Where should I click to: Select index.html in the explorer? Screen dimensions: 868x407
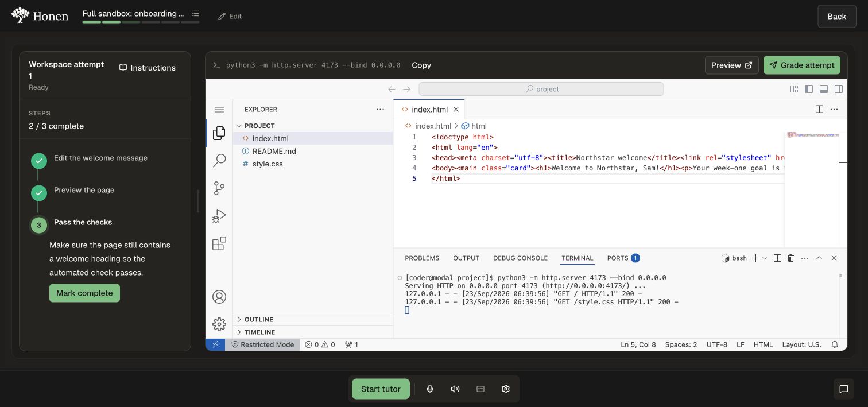pos(313,138)
